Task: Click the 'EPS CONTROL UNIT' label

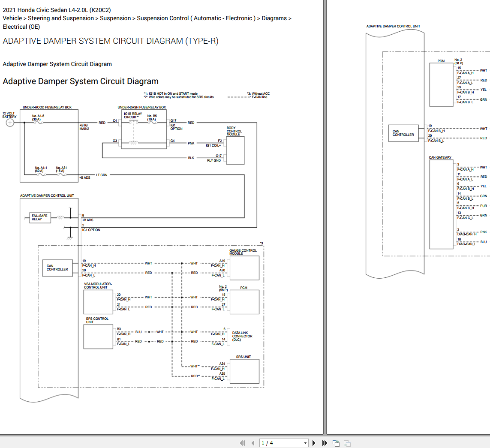Action: [x=97, y=320]
